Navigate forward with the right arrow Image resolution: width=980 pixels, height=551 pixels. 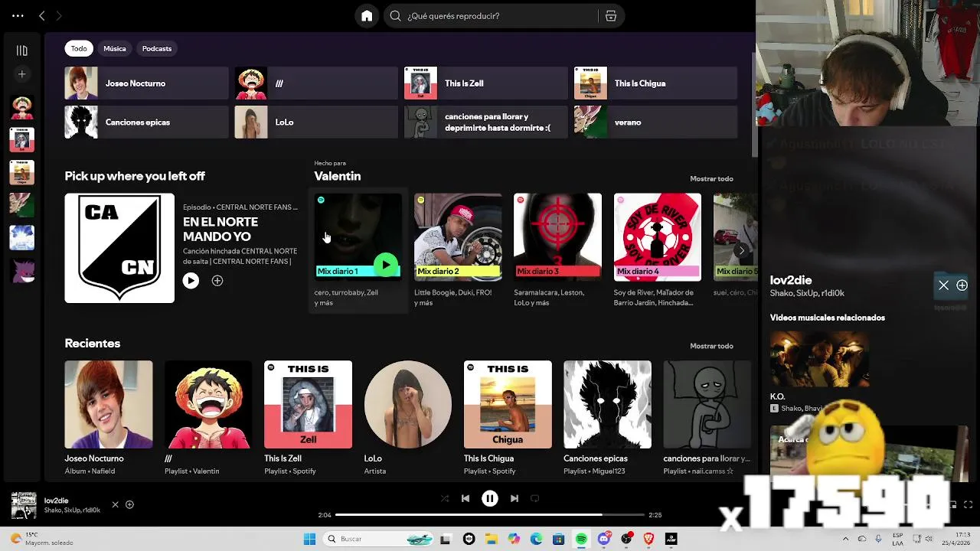(x=59, y=15)
